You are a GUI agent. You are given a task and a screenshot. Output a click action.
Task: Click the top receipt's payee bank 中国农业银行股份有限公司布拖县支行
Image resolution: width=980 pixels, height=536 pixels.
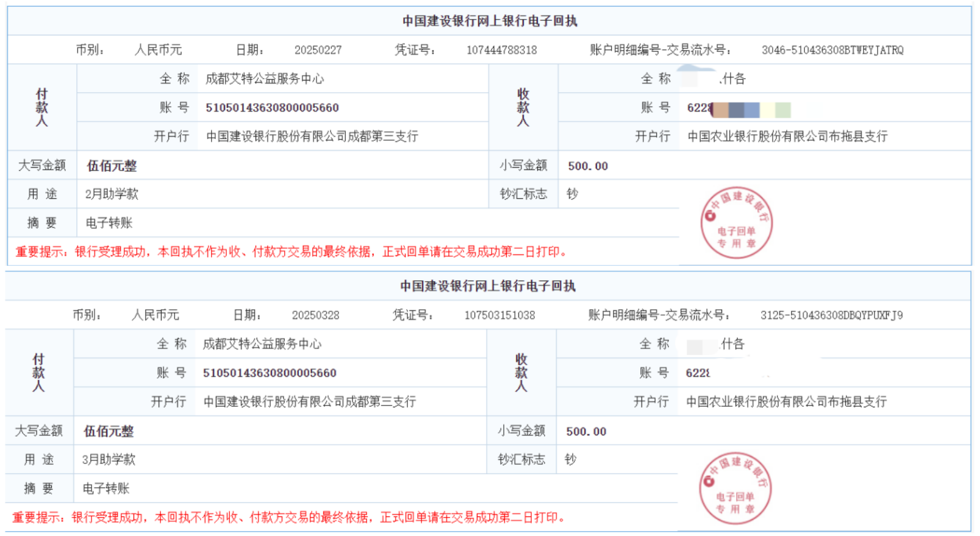[x=787, y=136]
